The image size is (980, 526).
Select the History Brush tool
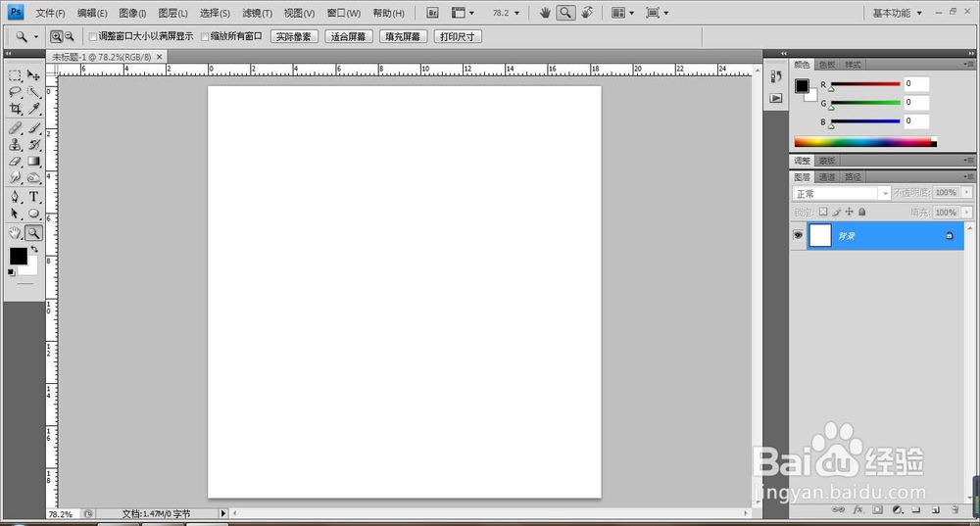click(33, 144)
